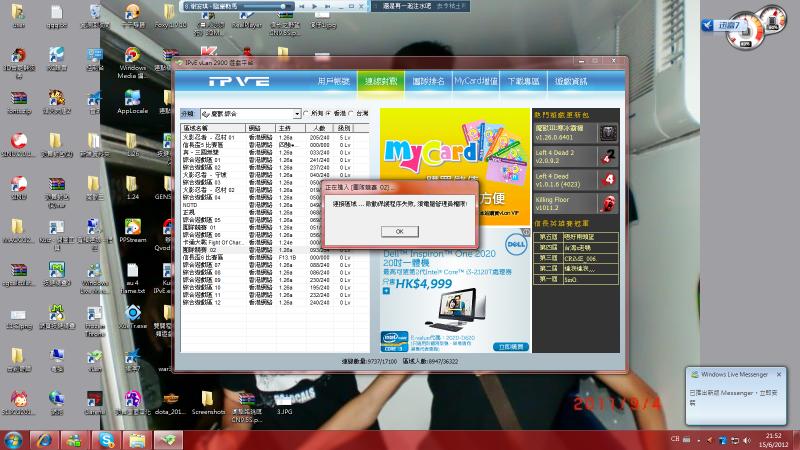
Task: Open the 用戶帳號 tab in IPvE
Action: [334, 81]
